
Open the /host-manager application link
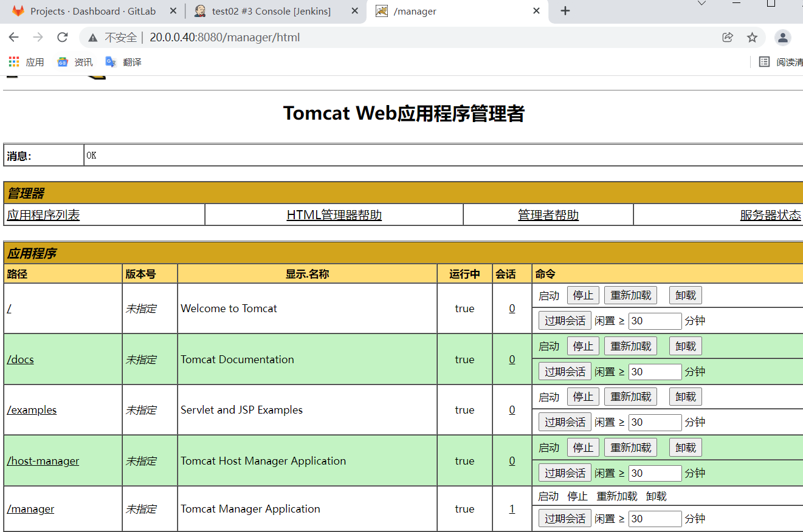43,461
